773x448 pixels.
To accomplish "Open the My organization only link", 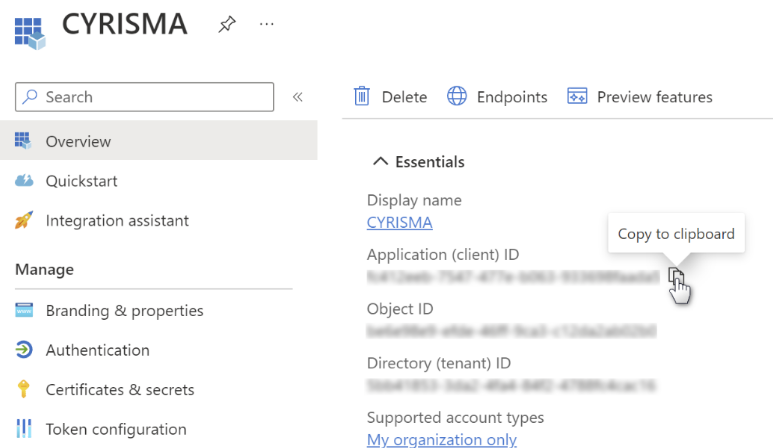I will tap(442, 439).
